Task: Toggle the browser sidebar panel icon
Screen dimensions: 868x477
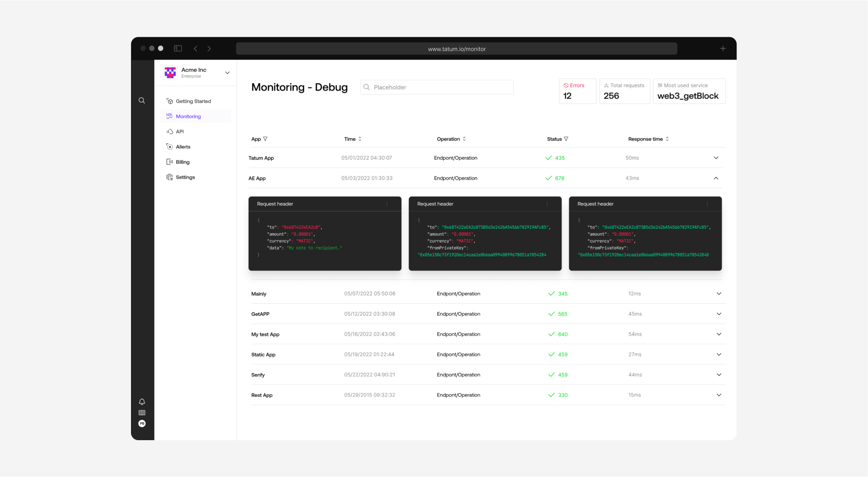Action: (x=178, y=49)
